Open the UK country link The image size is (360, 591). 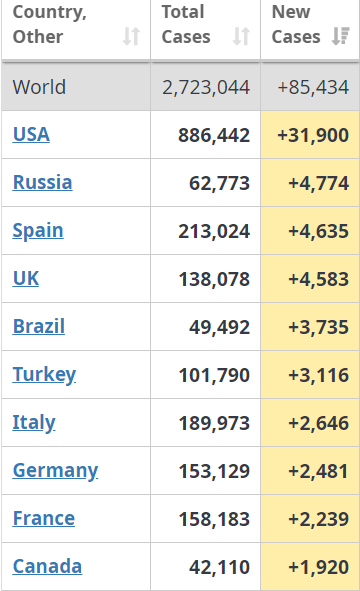pos(26,279)
